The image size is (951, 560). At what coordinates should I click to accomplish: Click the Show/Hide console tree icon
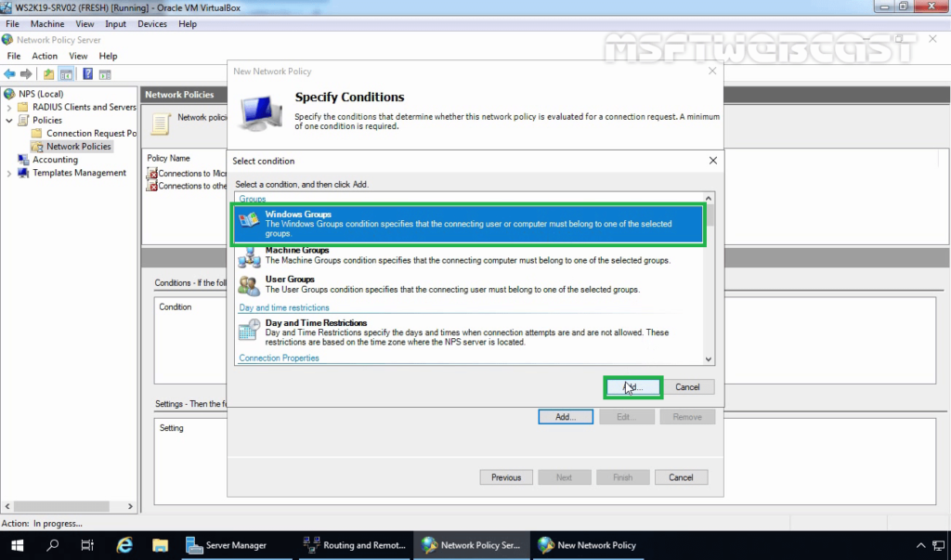coord(66,74)
